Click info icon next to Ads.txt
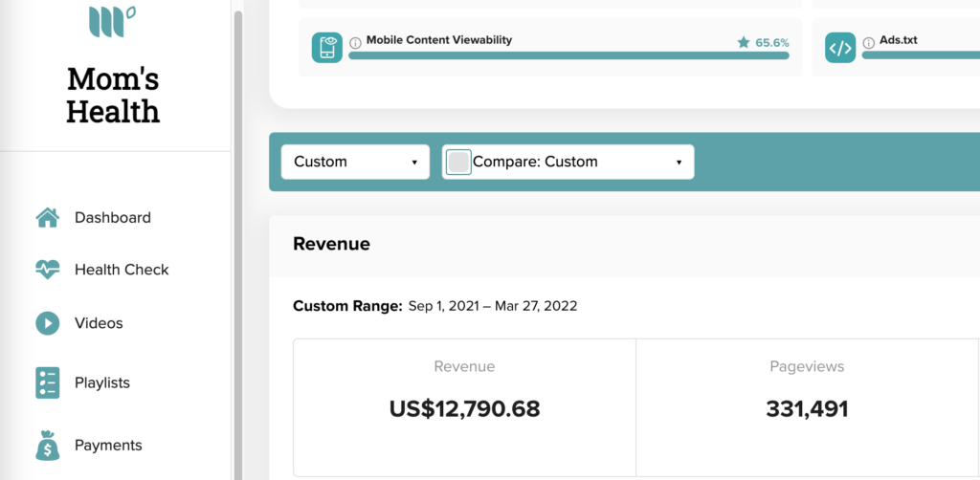980x480 pixels. [x=869, y=43]
